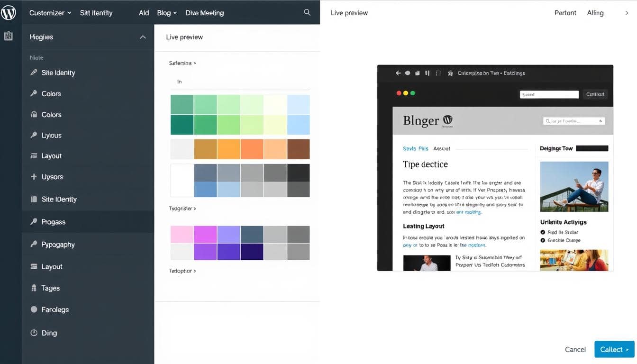Image resolution: width=637 pixels, height=364 pixels.
Task: Open search from the top toolbar magnifier icon
Action: 307,12
